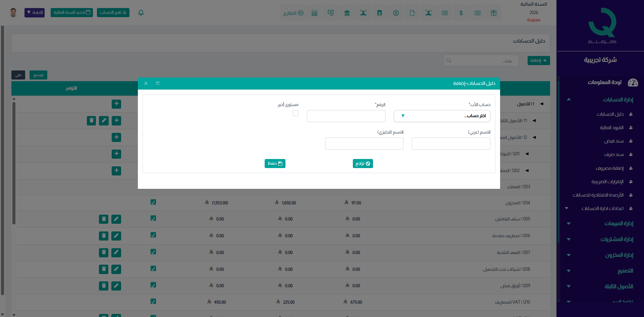This screenshot has width=644, height=317.
Task: Click the store icon in toolbar
Action: (314, 13)
